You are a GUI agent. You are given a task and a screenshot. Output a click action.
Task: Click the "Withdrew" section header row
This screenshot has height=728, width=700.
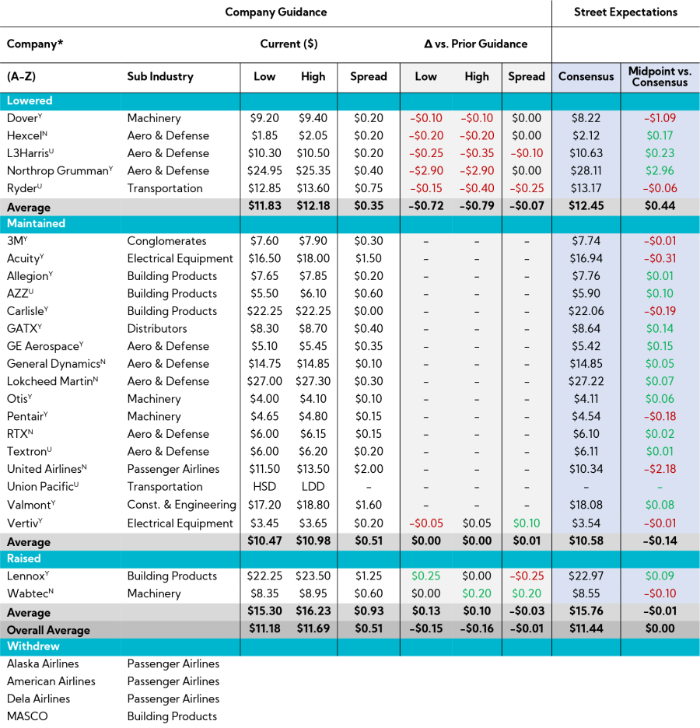[33, 646]
